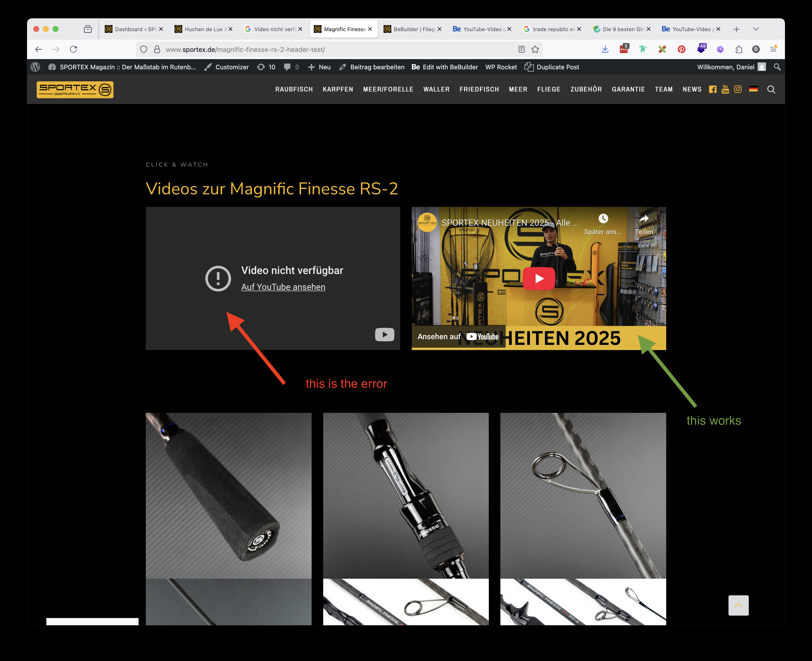Screen dimensions: 812x661
Task: Click YouTube logo in unavailable video
Action: (385, 335)
